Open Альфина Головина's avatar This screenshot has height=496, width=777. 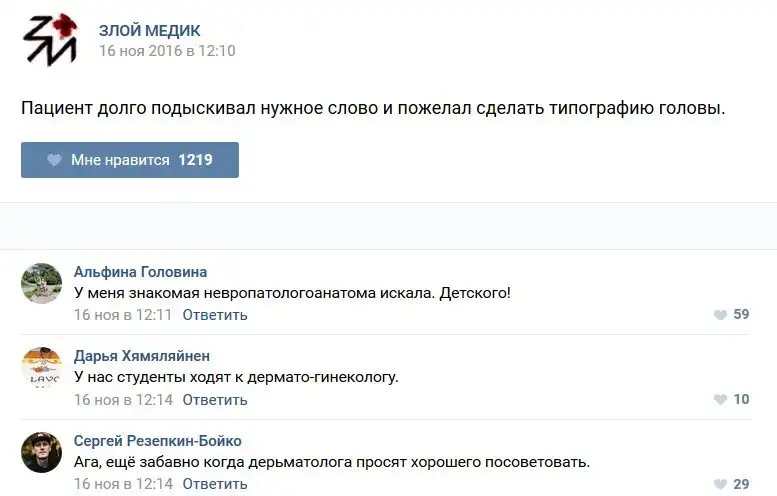point(42,284)
